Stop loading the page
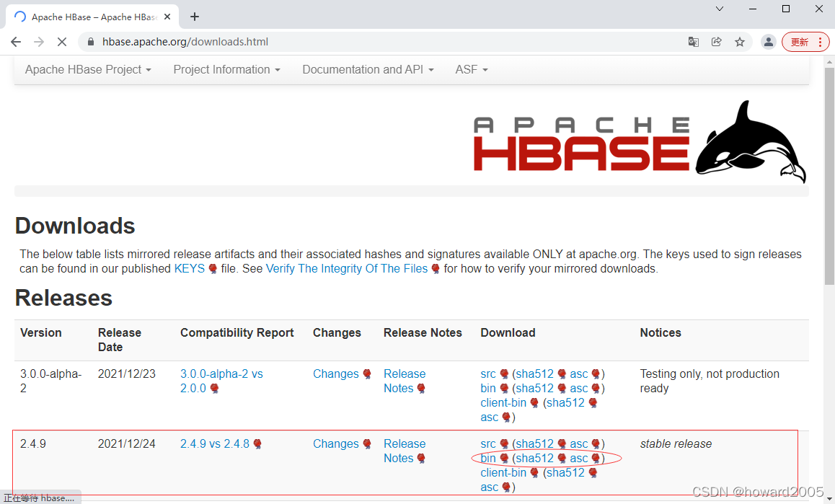The image size is (835, 504). click(62, 42)
